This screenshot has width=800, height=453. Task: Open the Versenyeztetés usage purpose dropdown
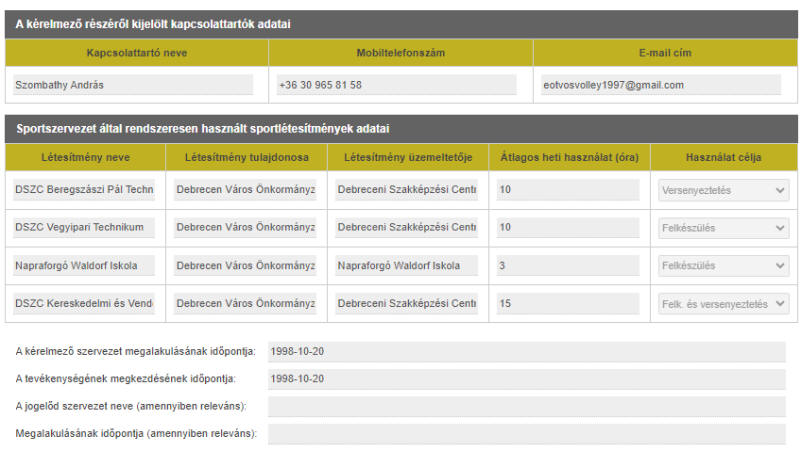coord(723,190)
